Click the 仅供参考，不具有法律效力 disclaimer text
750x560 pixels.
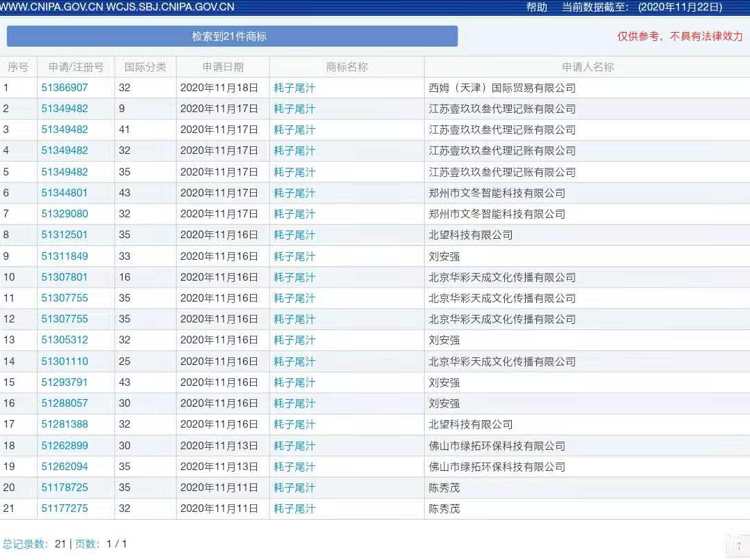point(680,36)
